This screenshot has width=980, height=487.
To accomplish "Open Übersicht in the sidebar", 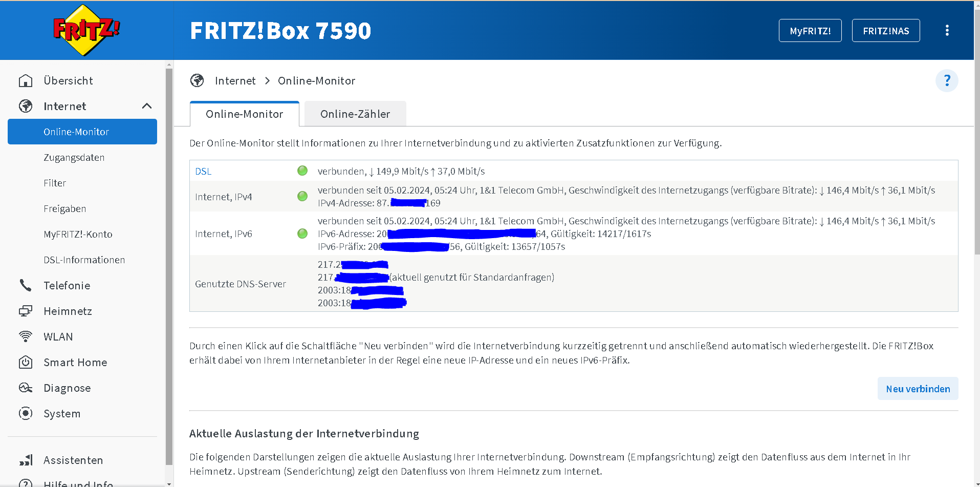I will (68, 81).
